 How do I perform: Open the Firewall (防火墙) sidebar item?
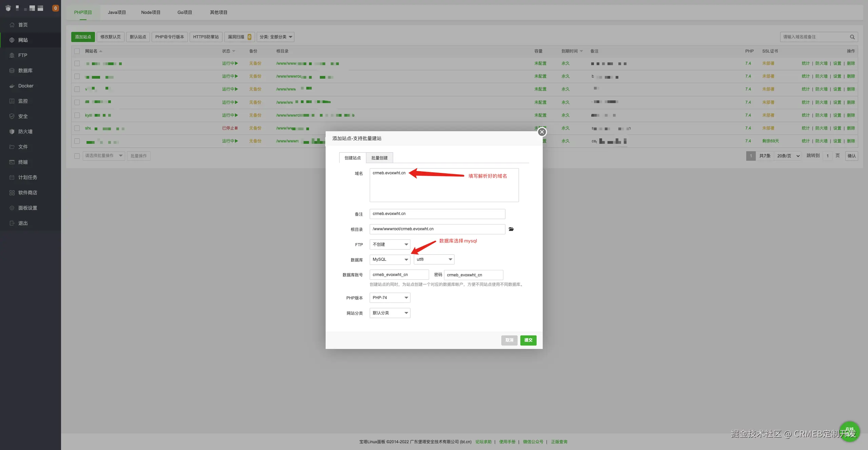click(25, 132)
